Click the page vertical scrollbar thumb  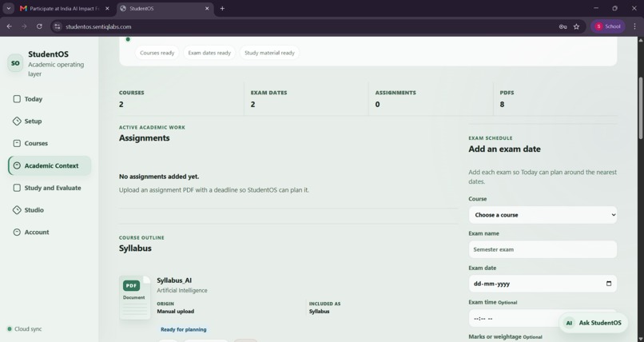pyautogui.click(x=640, y=108)
